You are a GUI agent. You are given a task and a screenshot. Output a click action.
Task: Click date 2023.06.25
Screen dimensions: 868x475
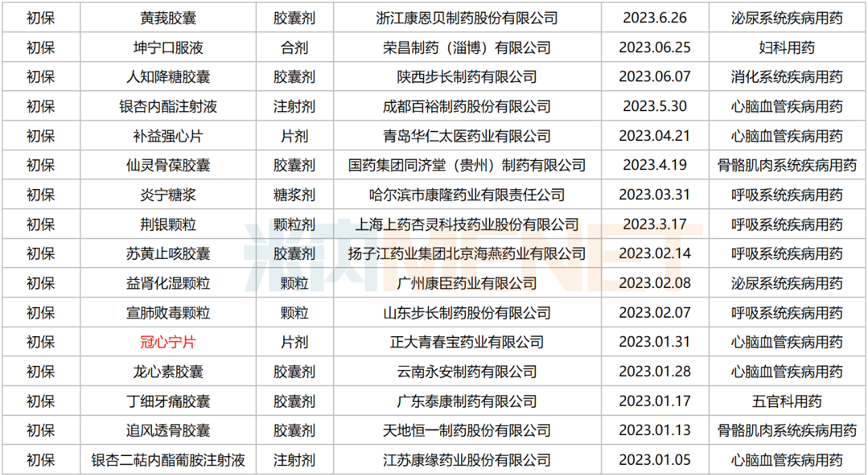coord(655,47)
